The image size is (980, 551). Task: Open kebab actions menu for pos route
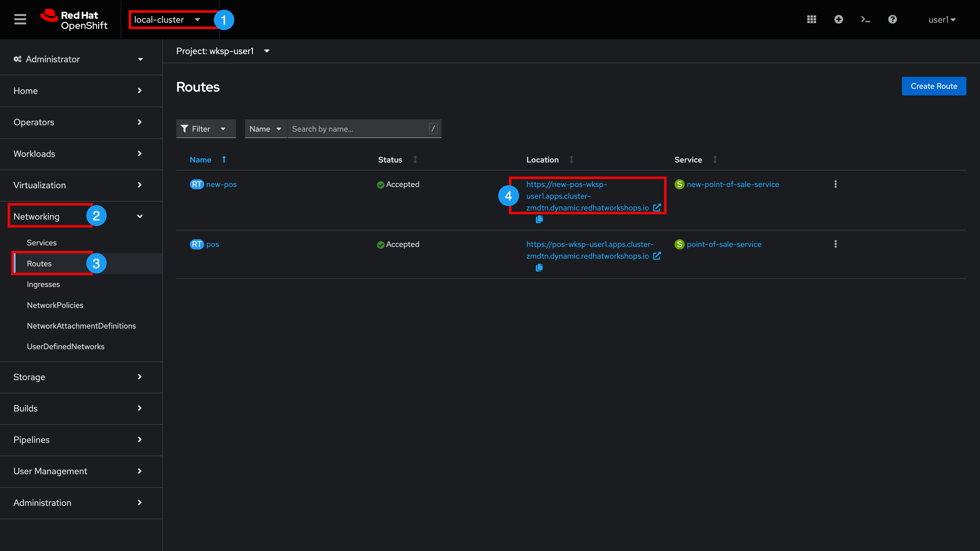coord(836,244)
